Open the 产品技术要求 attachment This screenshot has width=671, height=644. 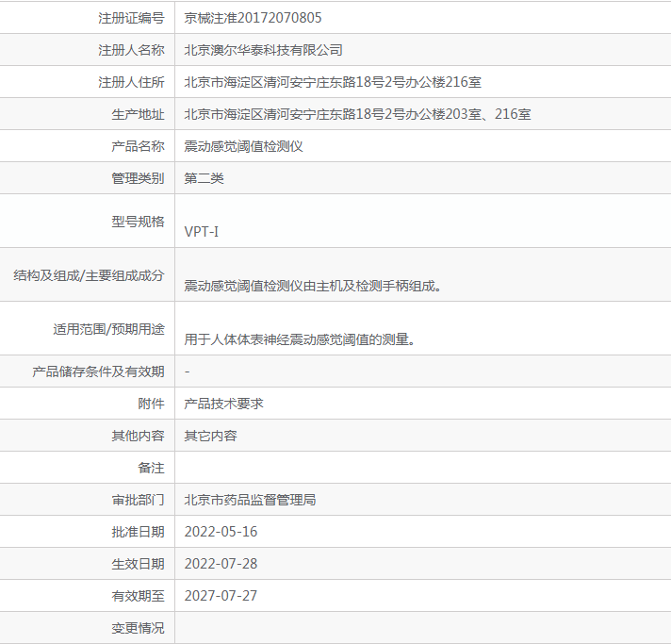(223, 404)
